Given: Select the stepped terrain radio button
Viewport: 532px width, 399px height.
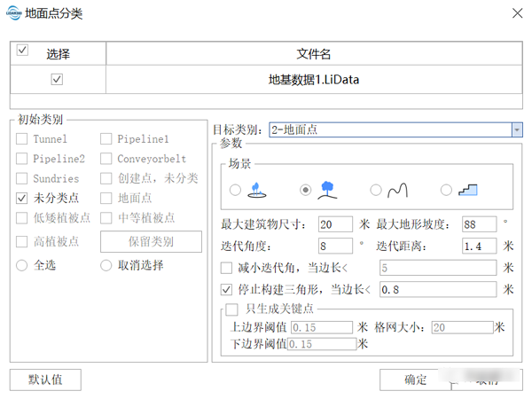Looking at the screenshot, I should [x=446, y=190].
